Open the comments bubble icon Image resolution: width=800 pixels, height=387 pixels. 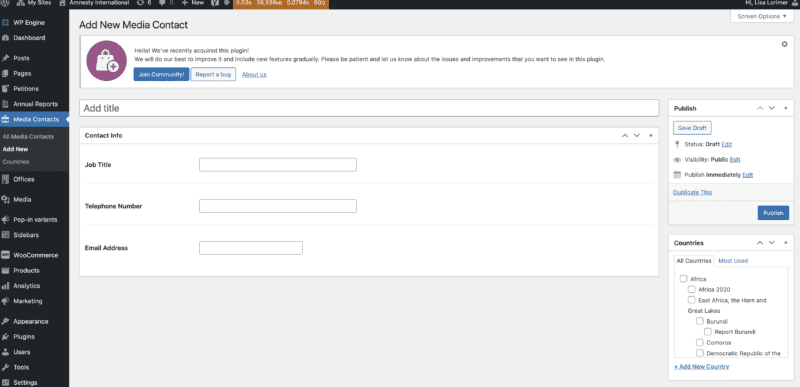166,3
